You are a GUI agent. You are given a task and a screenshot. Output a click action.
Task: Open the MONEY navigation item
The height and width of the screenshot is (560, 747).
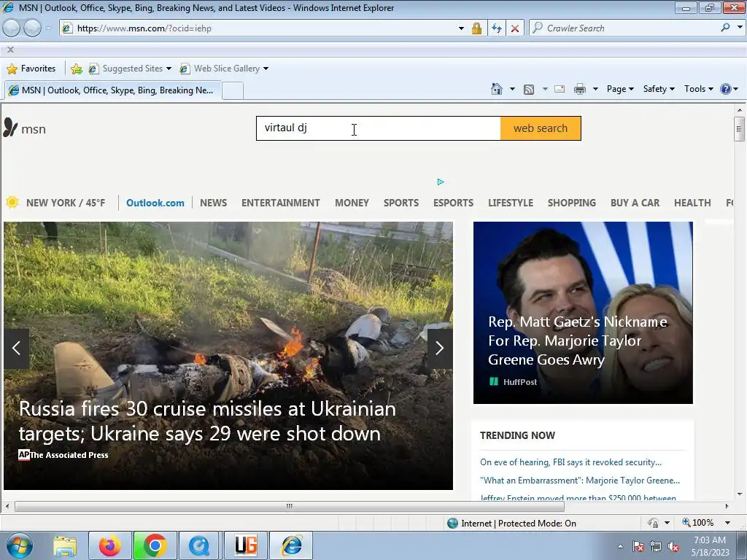(x=352, y=203)
